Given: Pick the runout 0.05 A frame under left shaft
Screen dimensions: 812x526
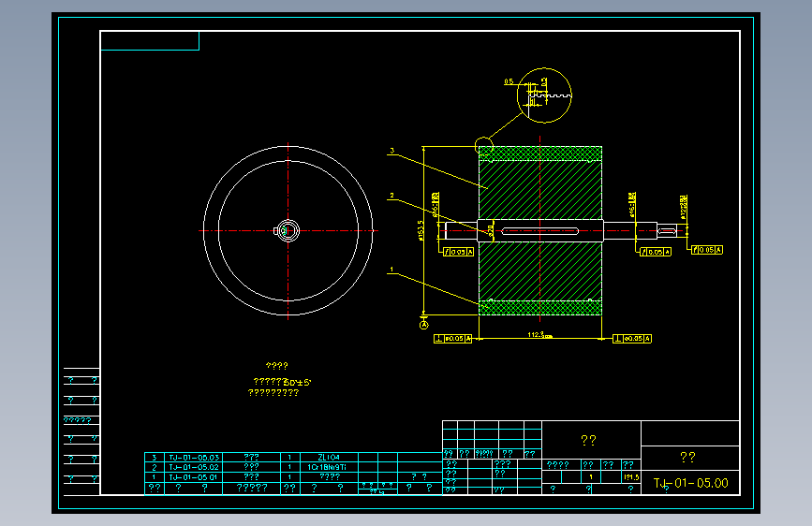Looking at the screenshot, I should click(x=458, y=252).
